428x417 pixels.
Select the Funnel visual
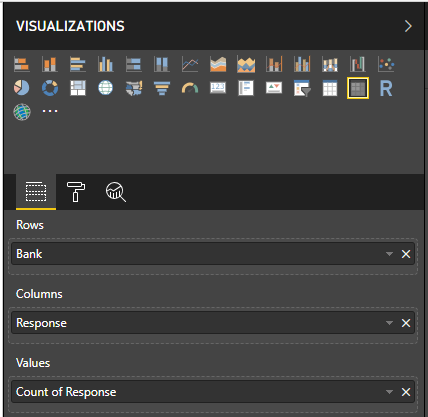(162, 88)
